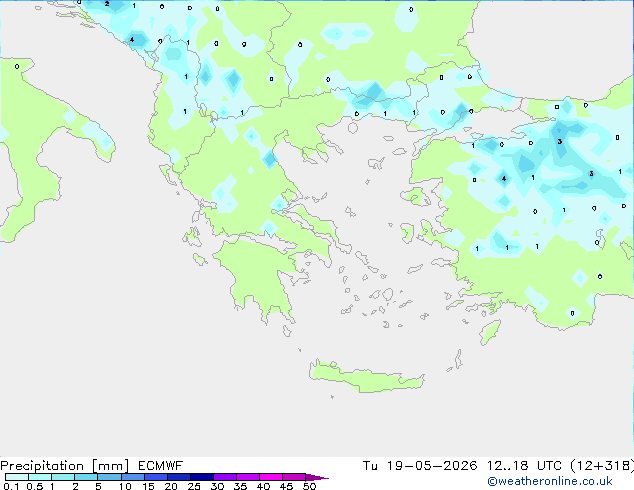Click the 1–2 mm legend swatch

tap(63, 477)
